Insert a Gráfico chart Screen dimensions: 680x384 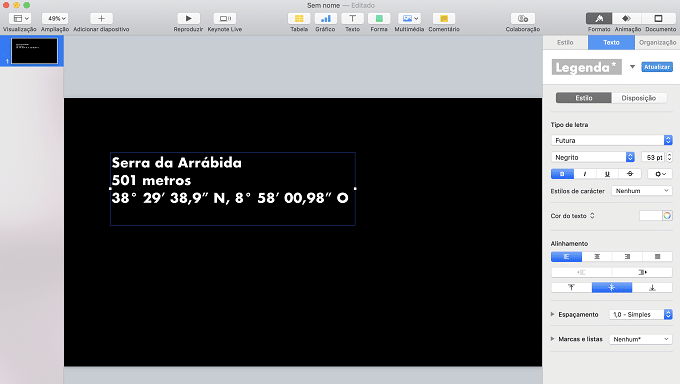pos(325,19)
